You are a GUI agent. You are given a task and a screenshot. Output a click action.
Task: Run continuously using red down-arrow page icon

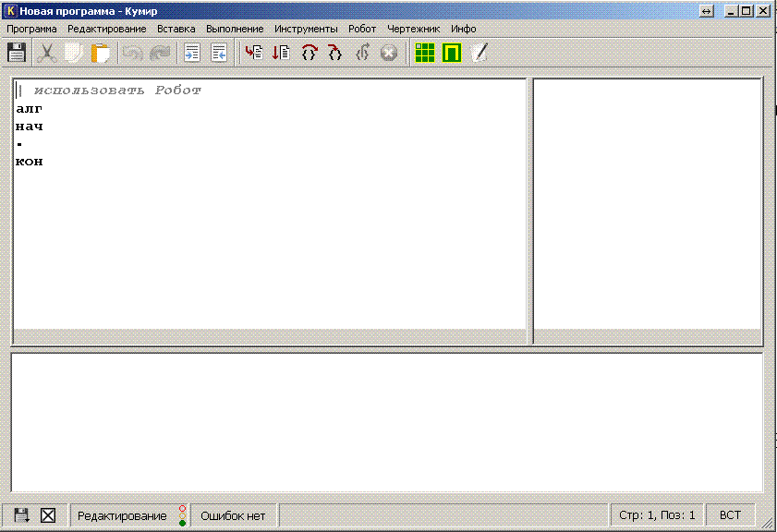point(281,53)
